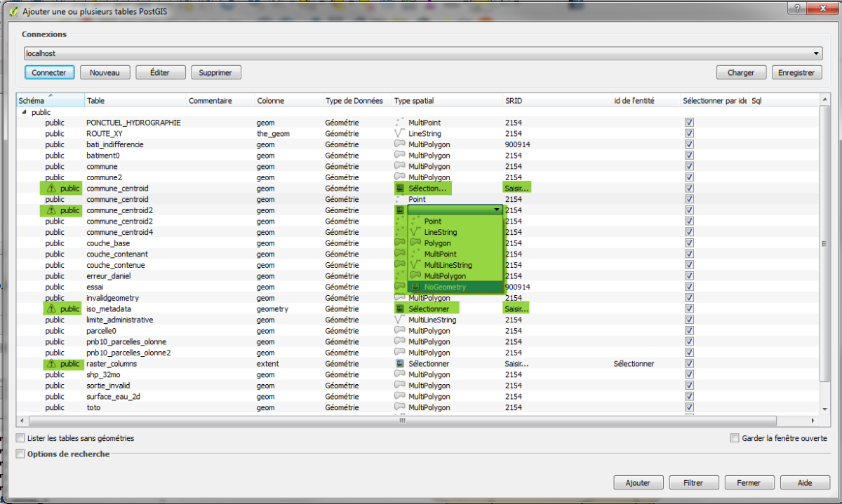Click the MultiPoint icon for PONCTUEL_HYDROGRAPHIE
Viewport: 842px width, 504px height.
click(400, 123)
